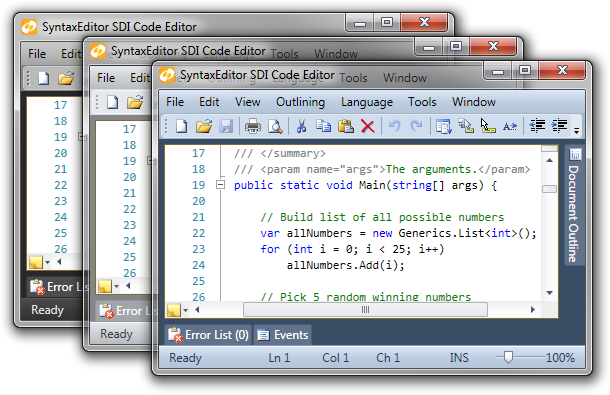Click the red X Delete icon
610x395 pixels.
click(368, 126)
